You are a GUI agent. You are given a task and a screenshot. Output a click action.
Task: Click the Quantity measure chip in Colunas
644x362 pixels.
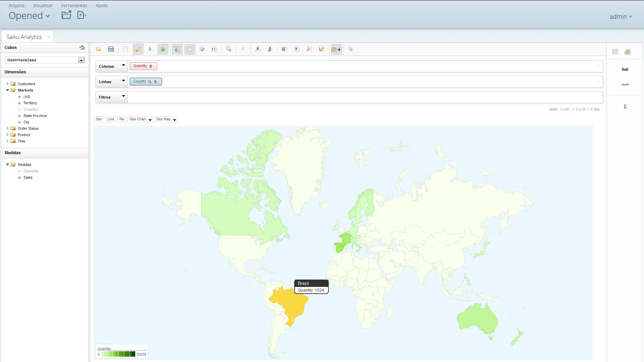click(x=143, y=66)
